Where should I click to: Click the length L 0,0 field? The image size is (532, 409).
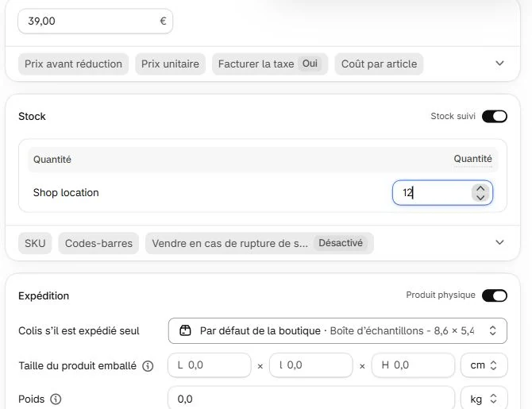(x=210, y=365)
